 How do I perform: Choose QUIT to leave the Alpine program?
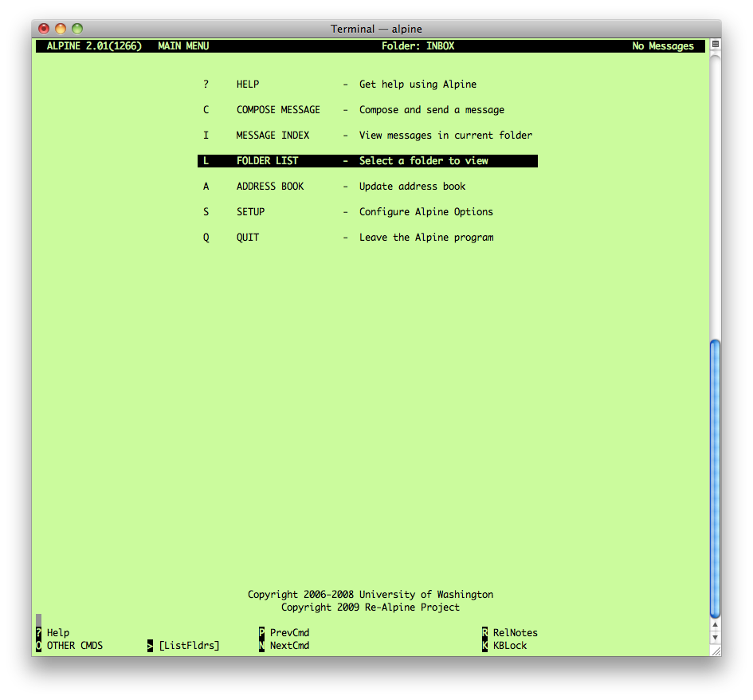pos(247,238)
